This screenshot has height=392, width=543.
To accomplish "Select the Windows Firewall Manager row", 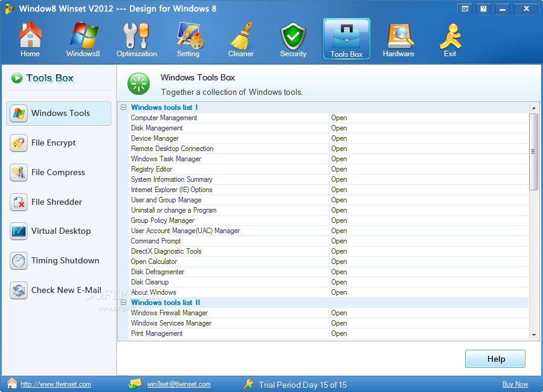I will (x=329, y=313).
